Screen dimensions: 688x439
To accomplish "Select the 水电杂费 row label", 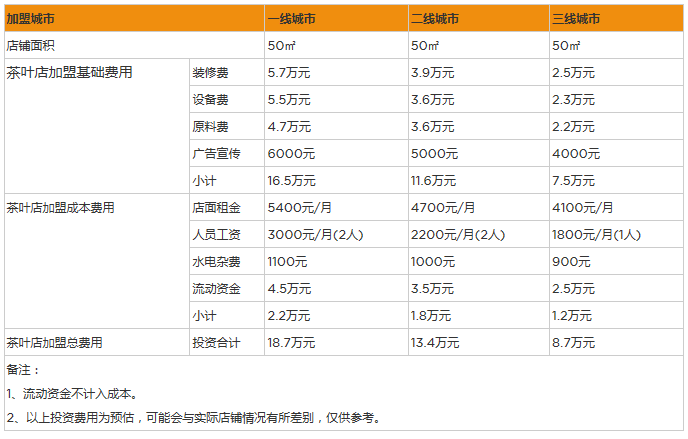I will tap(214, 262).
